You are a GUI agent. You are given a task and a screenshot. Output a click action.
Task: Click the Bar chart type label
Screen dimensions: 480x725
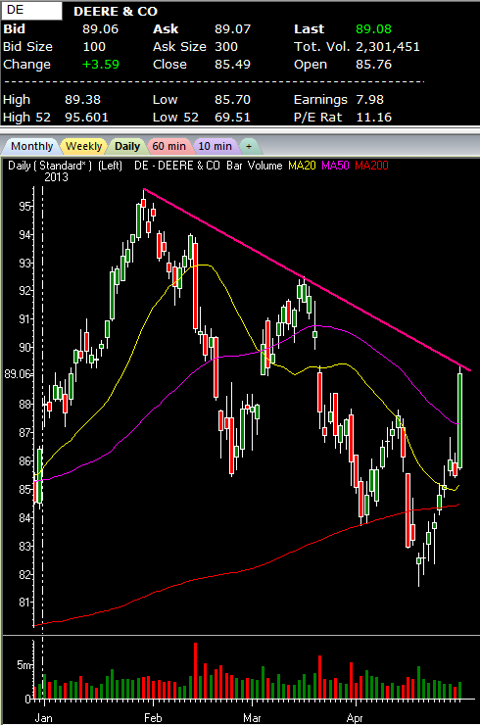(234, 166)
